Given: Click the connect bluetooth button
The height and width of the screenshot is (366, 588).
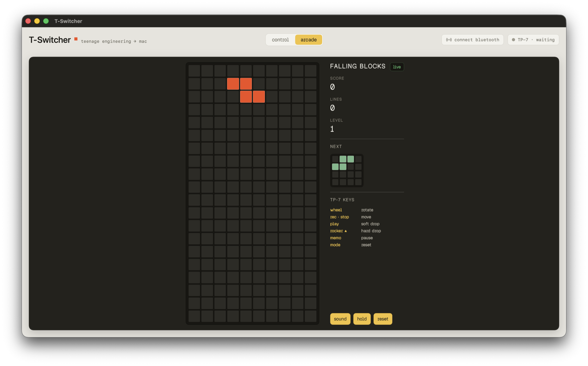Looking at the screenshot, I should pyautogui.click(x=472, y=40).
